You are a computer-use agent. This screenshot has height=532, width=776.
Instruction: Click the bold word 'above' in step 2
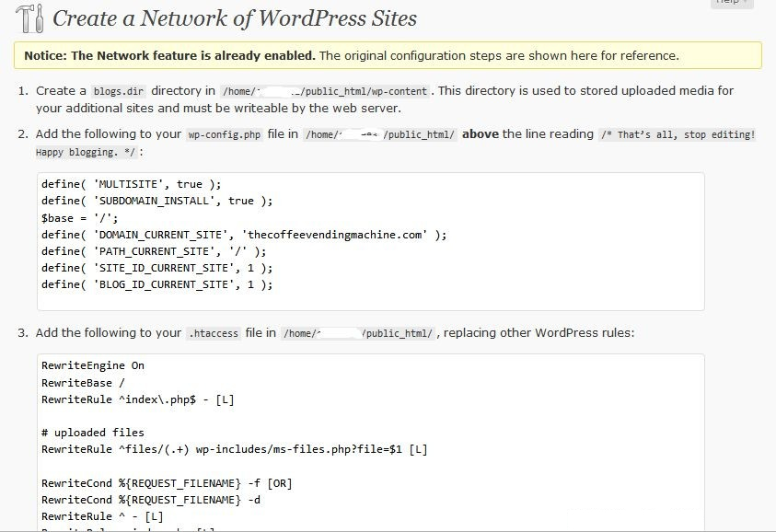click(x=480, y=134)
